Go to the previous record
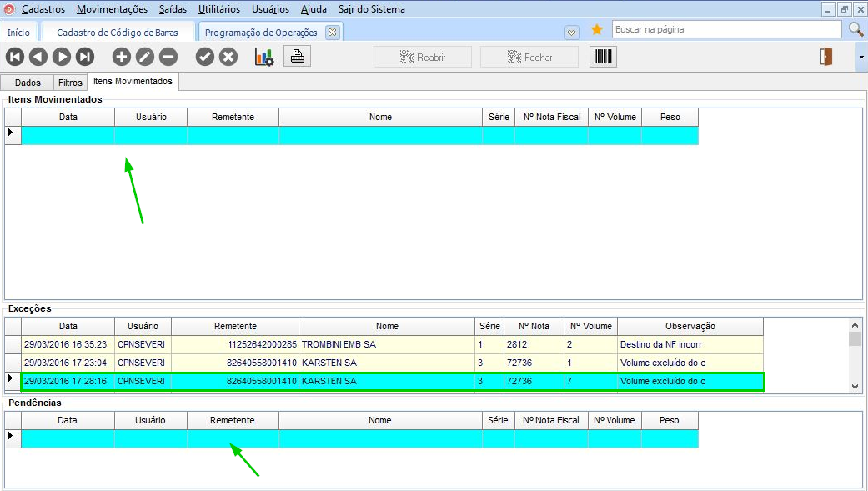The image size is (868, 491). click(38, 57)
